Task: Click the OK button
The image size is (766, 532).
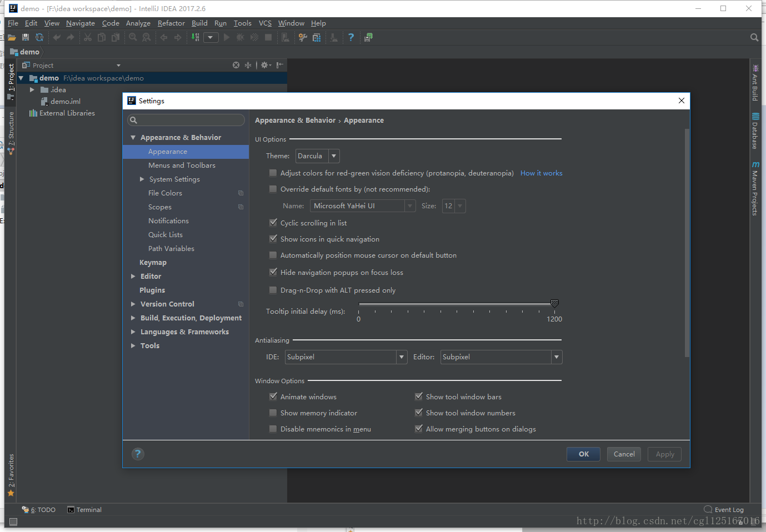Action: pos(584,454)
